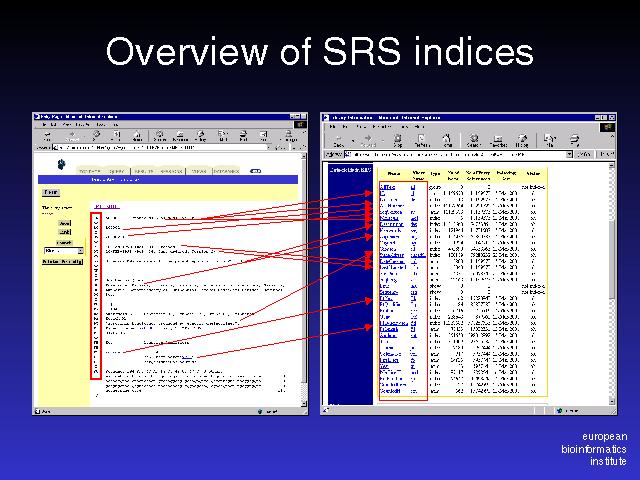
Task: Click the Printer Friendly button in sidebar
Action: pyautogui.click(x=62, y=262)
